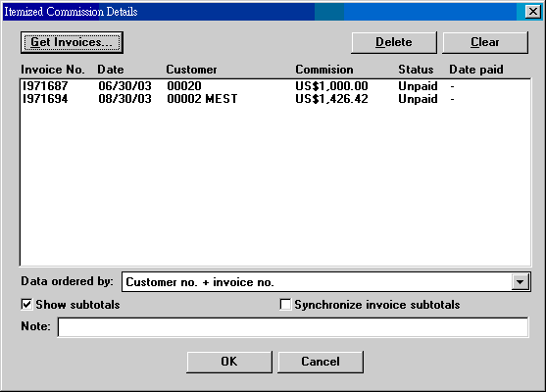Click empty area of the invoice list

(275, 184)
